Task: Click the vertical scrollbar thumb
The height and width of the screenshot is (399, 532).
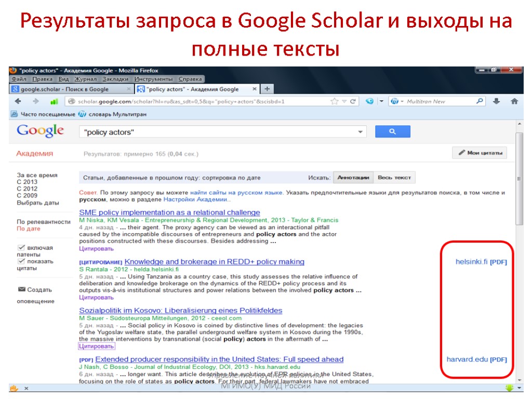Action: [519, 179]
